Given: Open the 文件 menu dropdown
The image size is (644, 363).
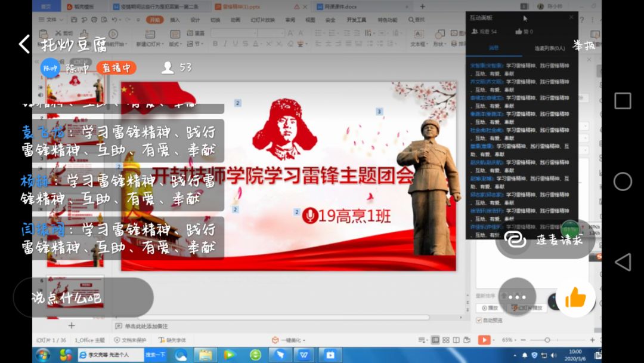Looking at the screenshot, I should point(51,19).
